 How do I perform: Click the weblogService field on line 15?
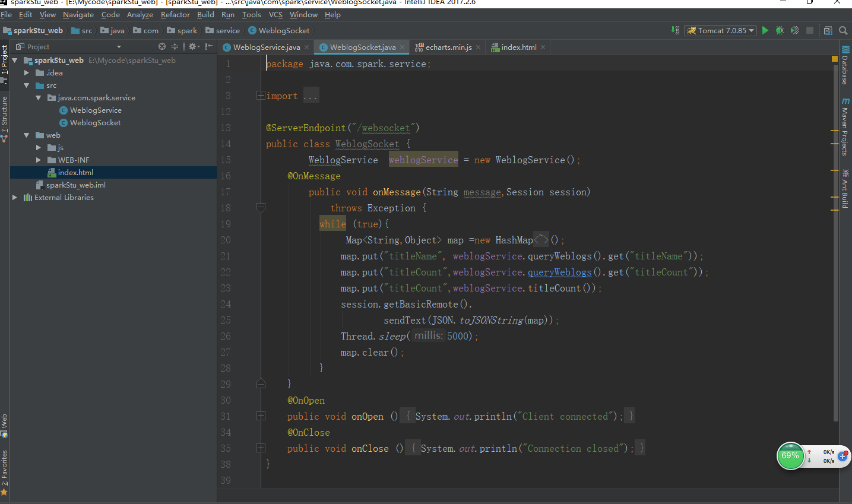tap(423, 160)
